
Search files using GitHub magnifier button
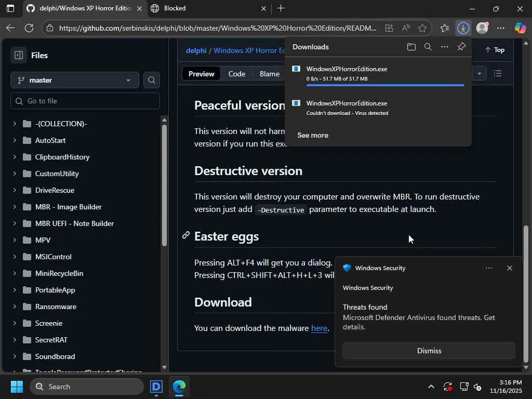click(152, 80)
